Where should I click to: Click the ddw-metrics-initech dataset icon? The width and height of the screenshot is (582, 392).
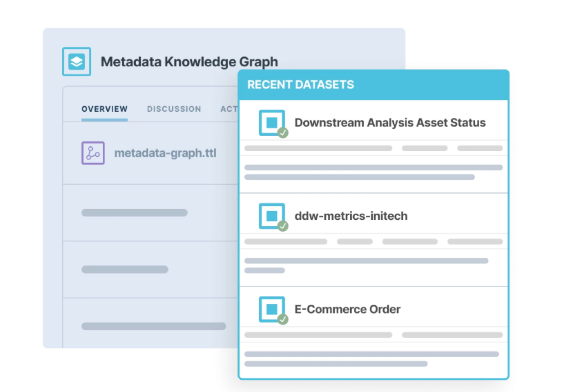tap(272, 216)
